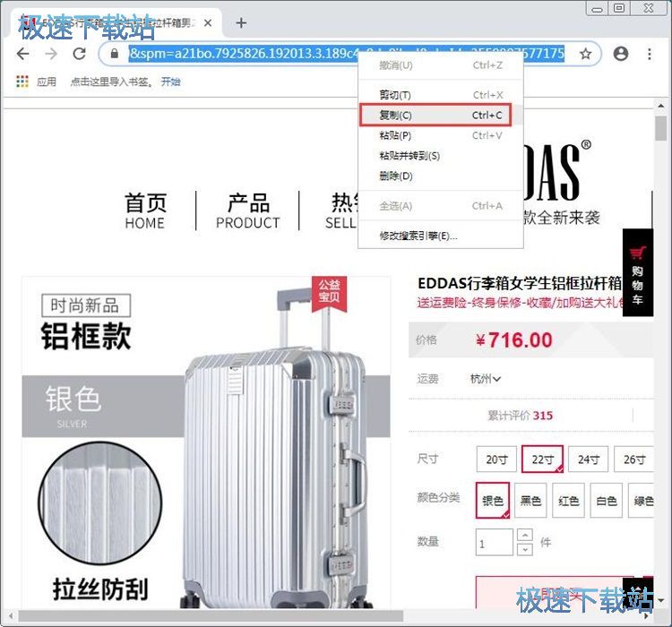Image resolution: width=672 pixels, height=627 pixels.
Task: Click the product title EDDAS行李箱女学生铝框拉杆箱
Action: click(x=520, y=283)
